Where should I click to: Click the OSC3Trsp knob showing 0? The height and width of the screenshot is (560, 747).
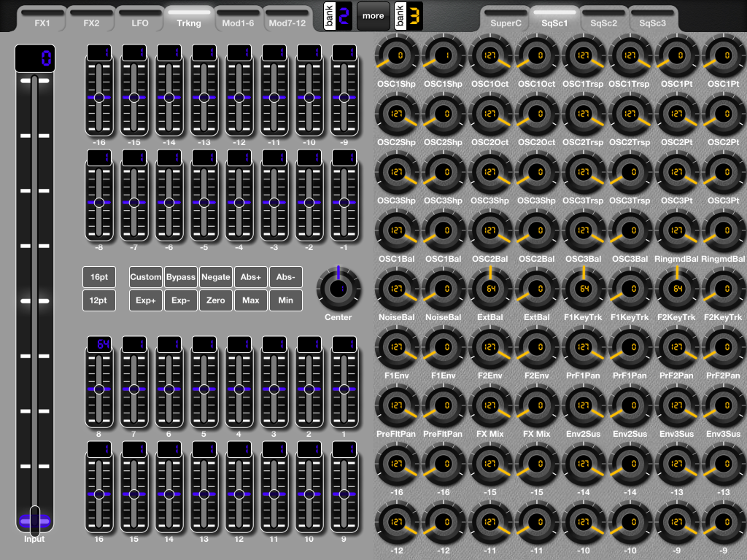point(630,172)
